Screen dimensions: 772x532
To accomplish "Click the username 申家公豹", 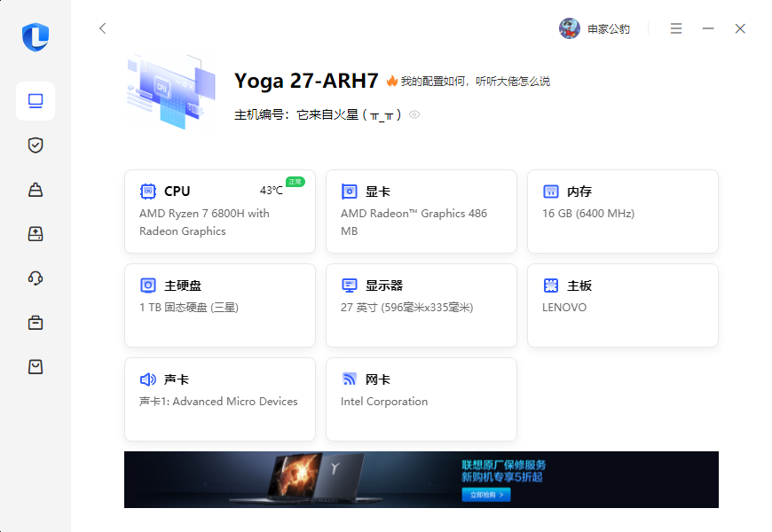I will 609,29.
